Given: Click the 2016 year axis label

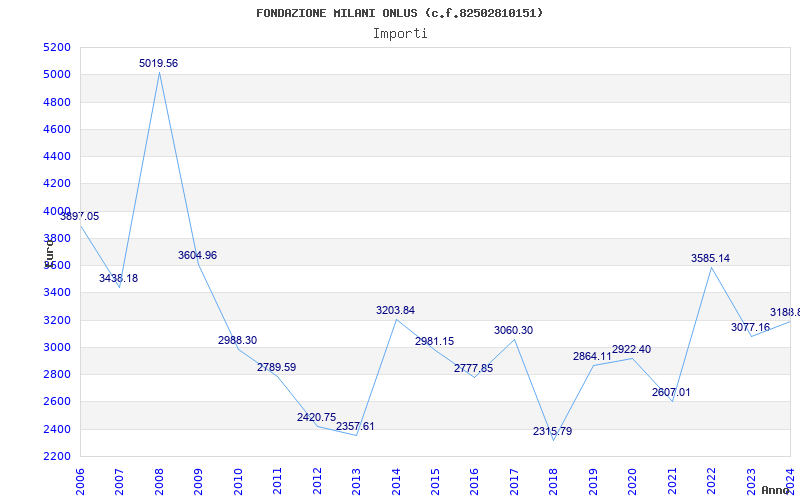Looking at the screenshot, I should 474,482.
